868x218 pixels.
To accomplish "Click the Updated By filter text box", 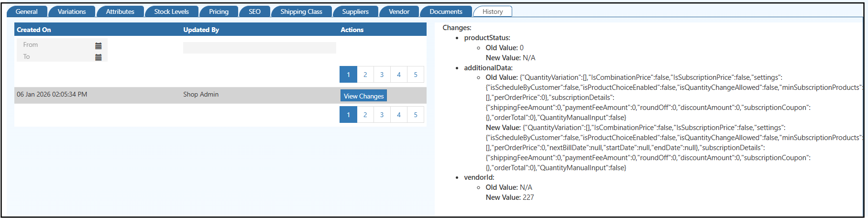I will [259, 48].
